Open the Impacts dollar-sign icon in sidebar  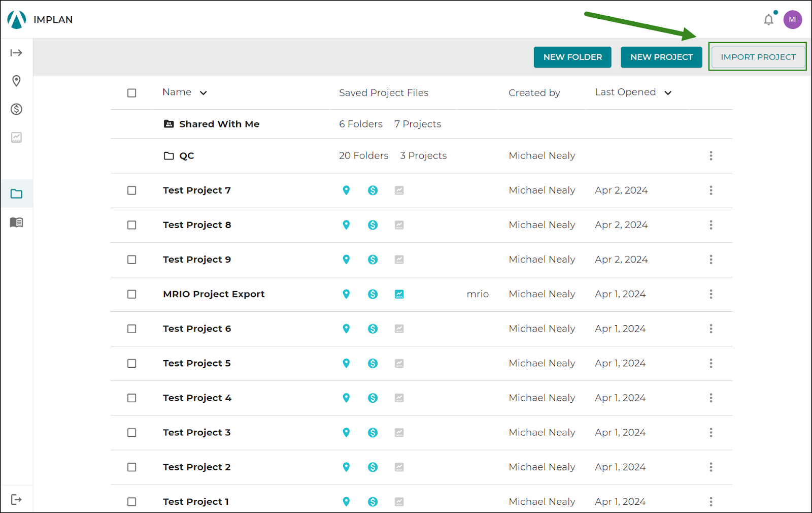click(17, 109)
